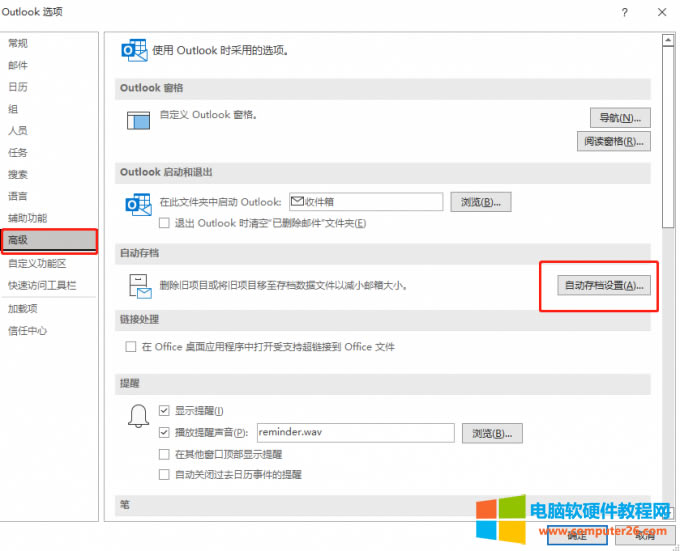Click the Outlook pane layout icon
The width and height of the screenshot is (680, 551).
tap(138, 120)
